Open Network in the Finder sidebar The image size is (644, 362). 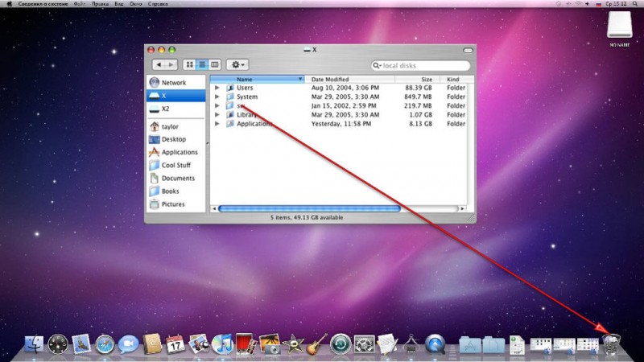(175, 83)
